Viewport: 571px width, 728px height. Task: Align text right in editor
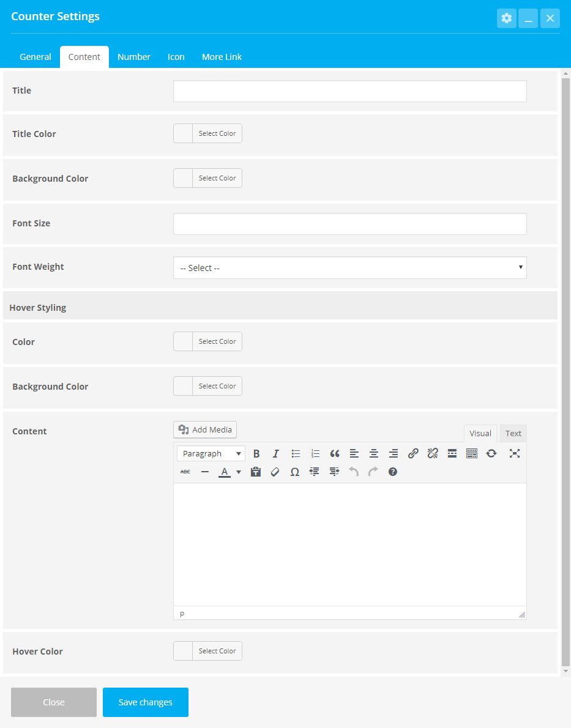pyautogui.click(x=394, y=453)
